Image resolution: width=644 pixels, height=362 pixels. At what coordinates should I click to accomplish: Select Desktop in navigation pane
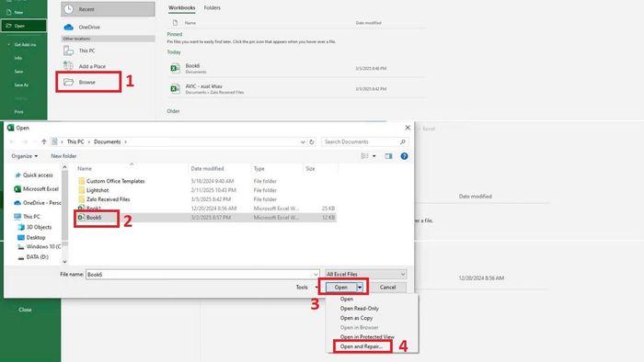[32, 237]
